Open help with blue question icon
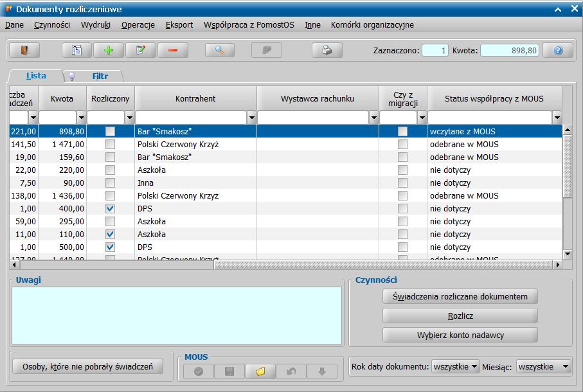 558,50
